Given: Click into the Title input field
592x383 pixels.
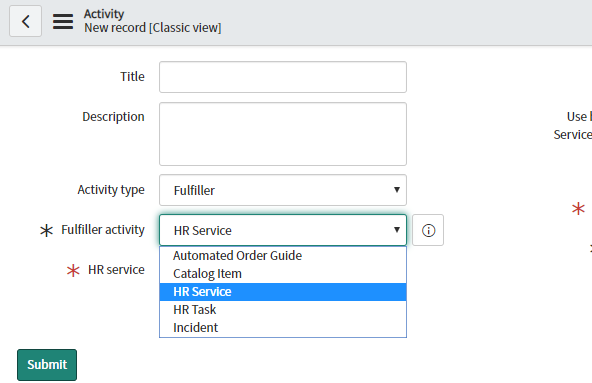Looking at the screenshot, I should click(283, 77).
